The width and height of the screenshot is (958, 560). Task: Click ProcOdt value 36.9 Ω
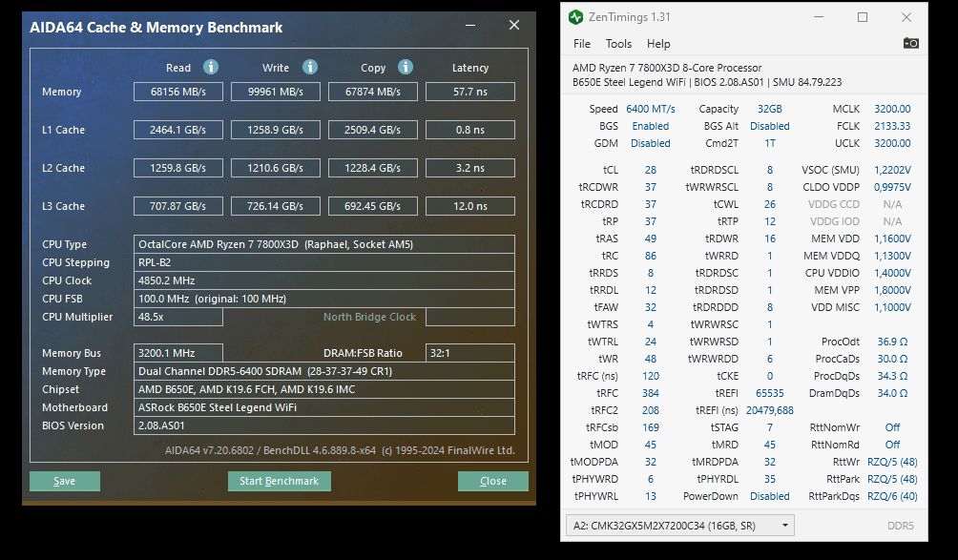(892, 342)
